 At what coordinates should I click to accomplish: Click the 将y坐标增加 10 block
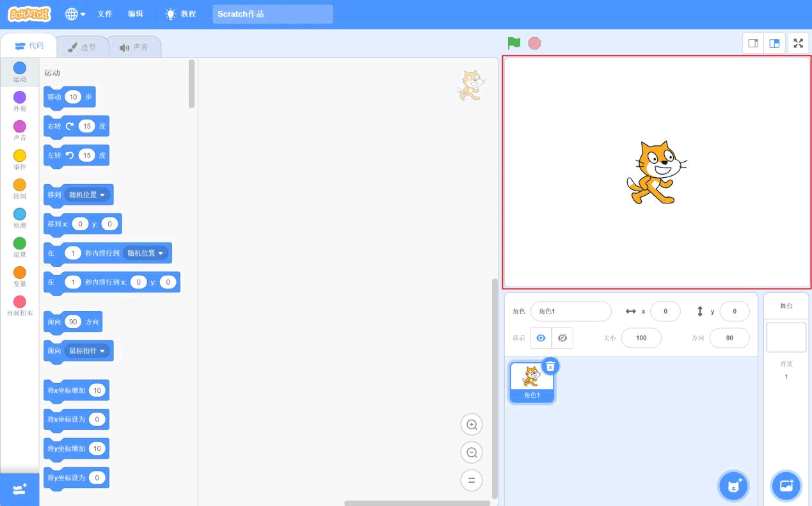click(76, 448)
